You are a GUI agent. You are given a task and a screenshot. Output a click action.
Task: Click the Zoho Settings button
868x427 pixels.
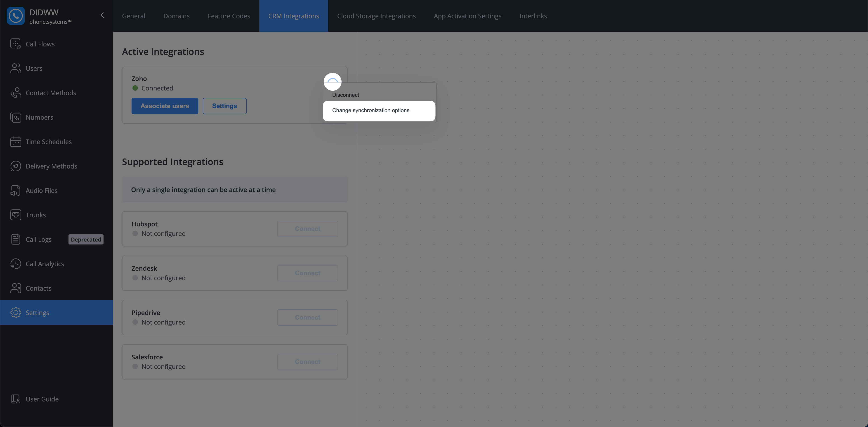point(224,106)
